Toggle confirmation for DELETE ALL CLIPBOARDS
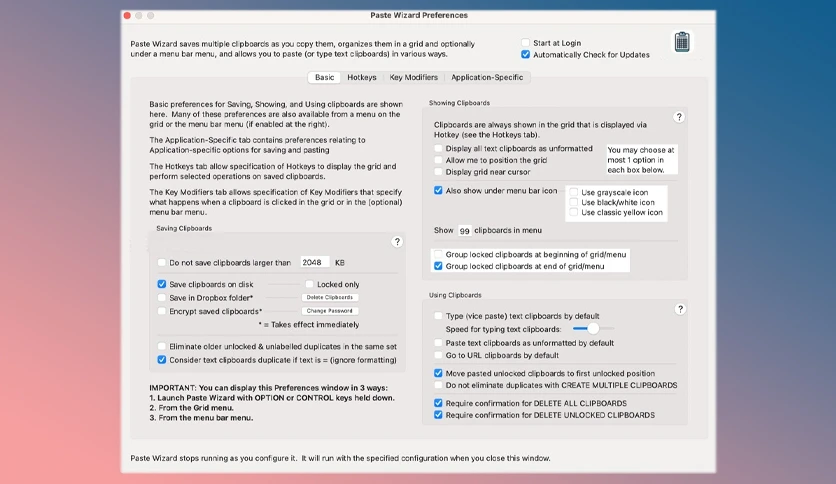The width and height of the screenshot is (836, 484). [438, 403]
